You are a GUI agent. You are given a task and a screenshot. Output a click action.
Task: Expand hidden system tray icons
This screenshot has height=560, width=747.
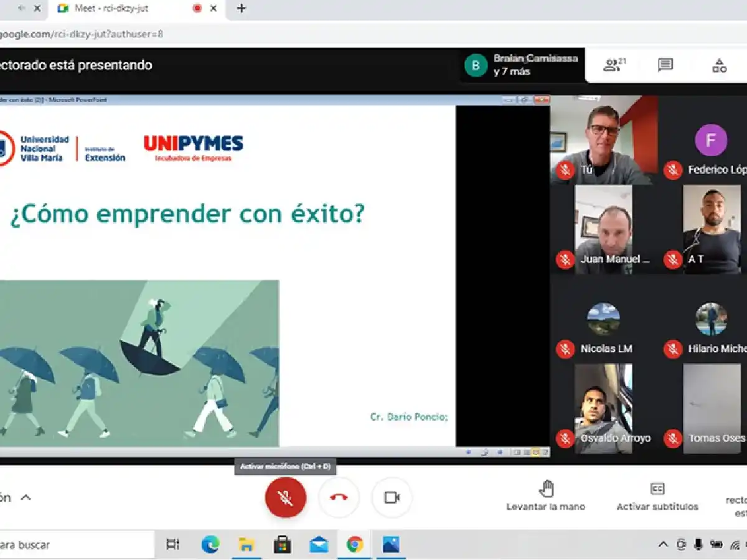[x=662, y=545]
